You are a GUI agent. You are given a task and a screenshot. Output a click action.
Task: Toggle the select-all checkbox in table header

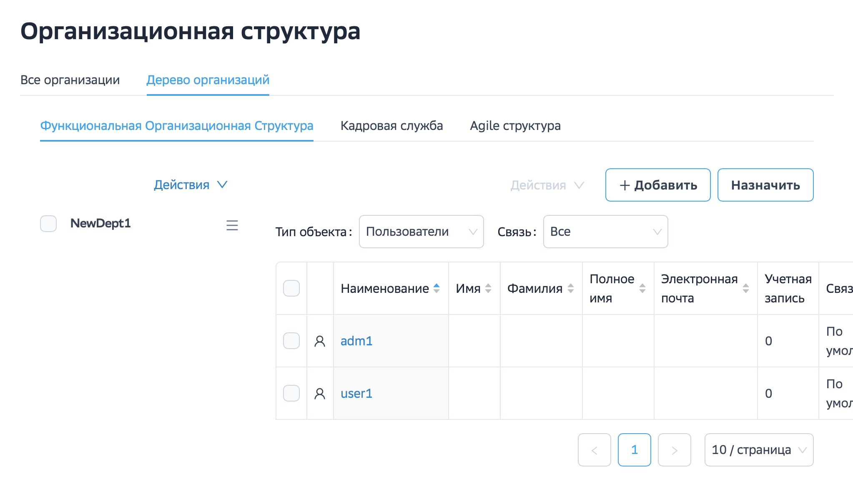pos(291,288)
